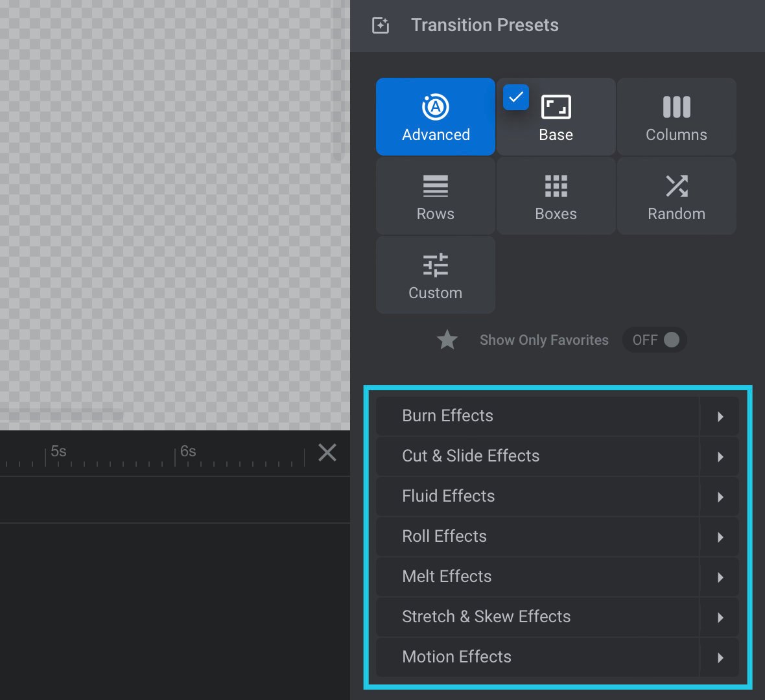765x700 pixels.
Task: Expand the Stretch & Skew Effects arrow
Action: pyautogui.click(x=720, y=617)
